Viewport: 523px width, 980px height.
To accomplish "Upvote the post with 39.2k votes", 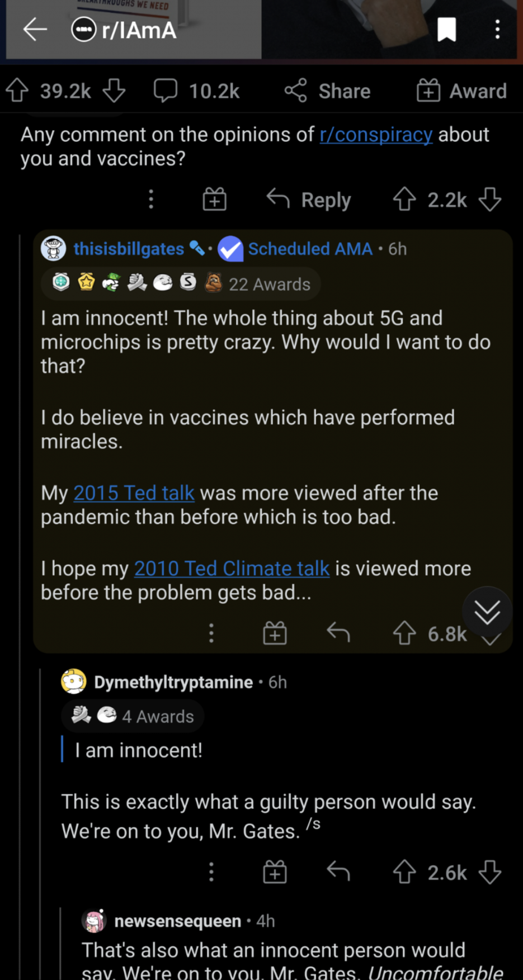I will (17, 91).
